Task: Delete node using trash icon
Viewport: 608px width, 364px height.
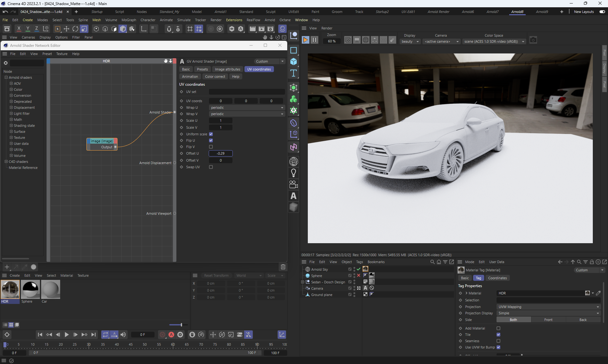Action: tap(283, 267)
